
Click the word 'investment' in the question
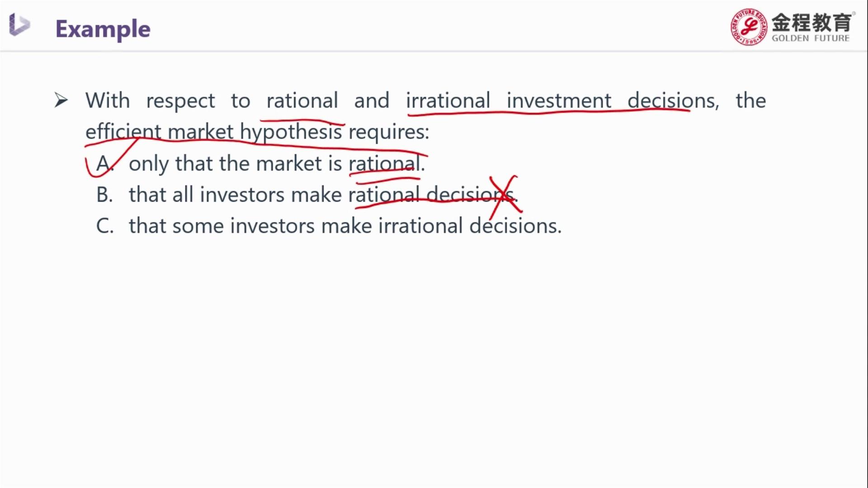pos(559,100)
